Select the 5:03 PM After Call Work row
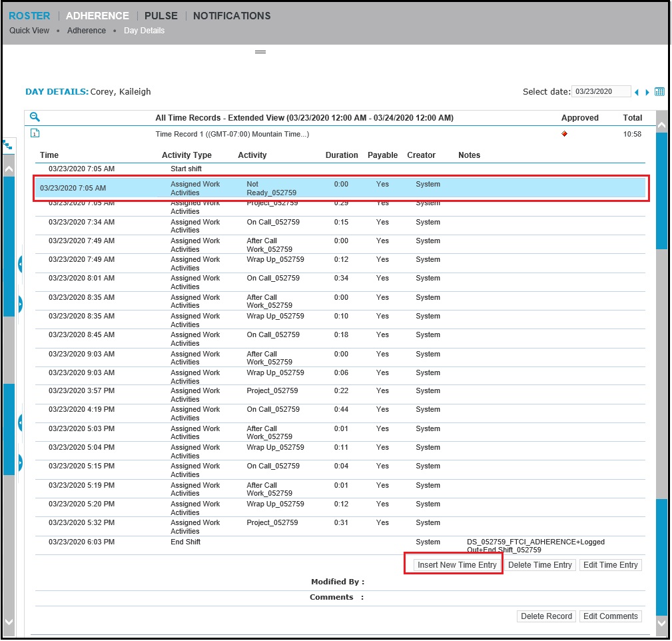Image resolution: width=672 pixels, height=641 pixels. coord(340,432)
